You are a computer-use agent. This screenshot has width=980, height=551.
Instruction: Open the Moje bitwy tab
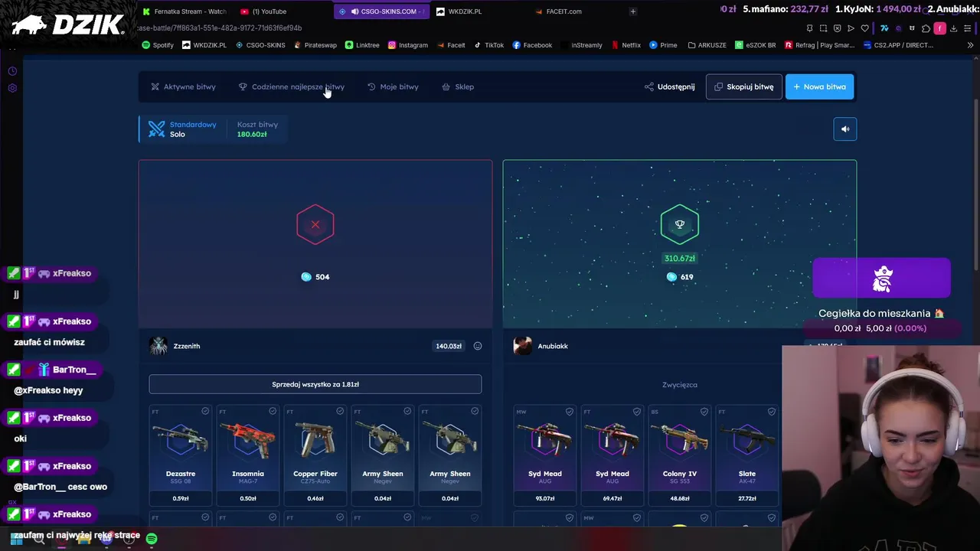coord(393,86)
